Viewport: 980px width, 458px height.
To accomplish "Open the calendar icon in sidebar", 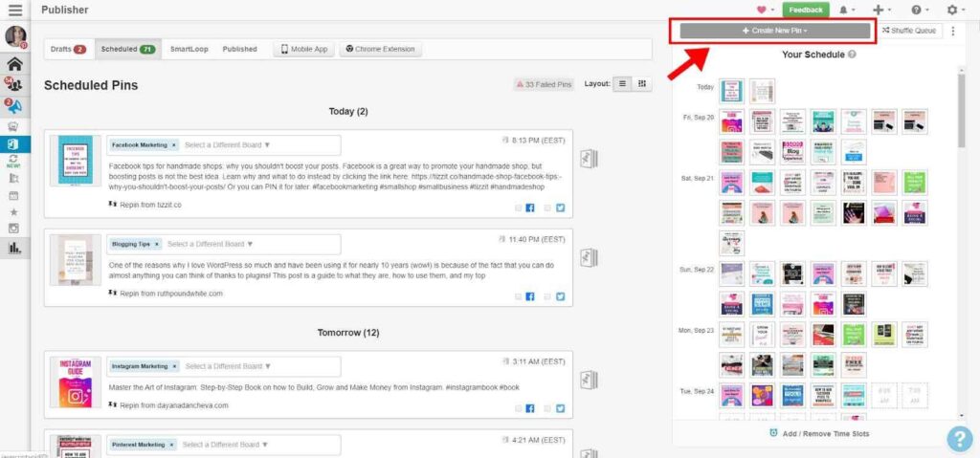I will pyautogui.click(x=13, y=196).
